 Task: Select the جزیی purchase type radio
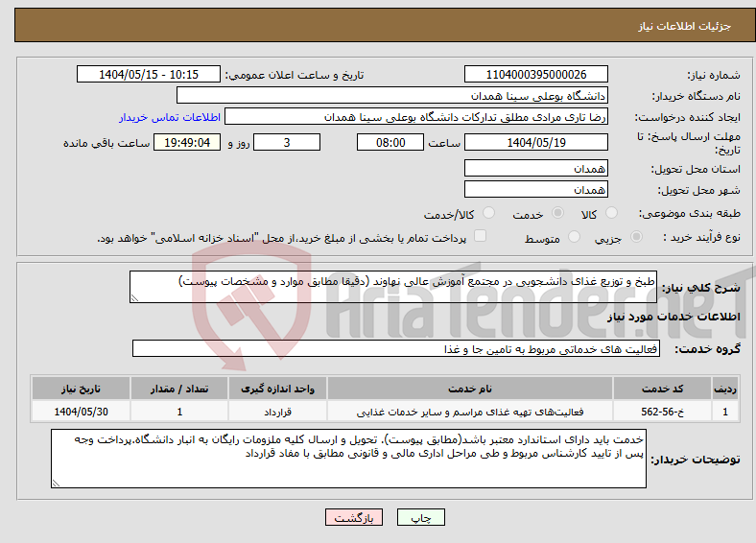636,237
